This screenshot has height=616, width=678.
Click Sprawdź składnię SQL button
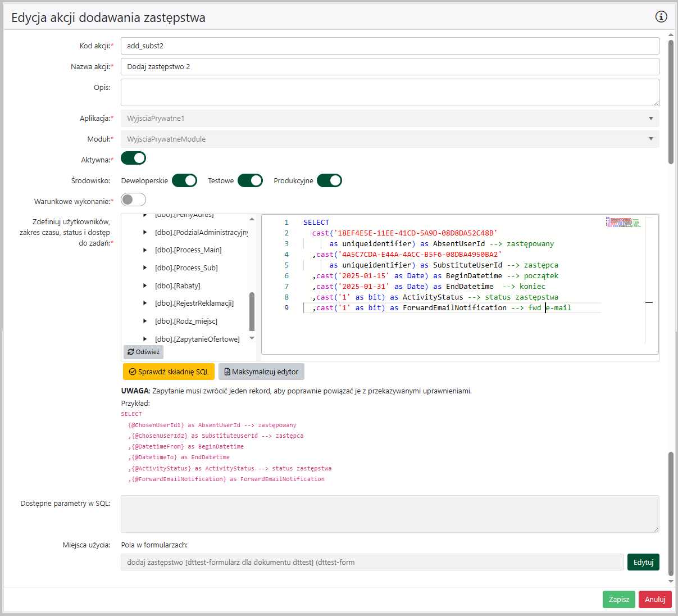pos(169,372)
